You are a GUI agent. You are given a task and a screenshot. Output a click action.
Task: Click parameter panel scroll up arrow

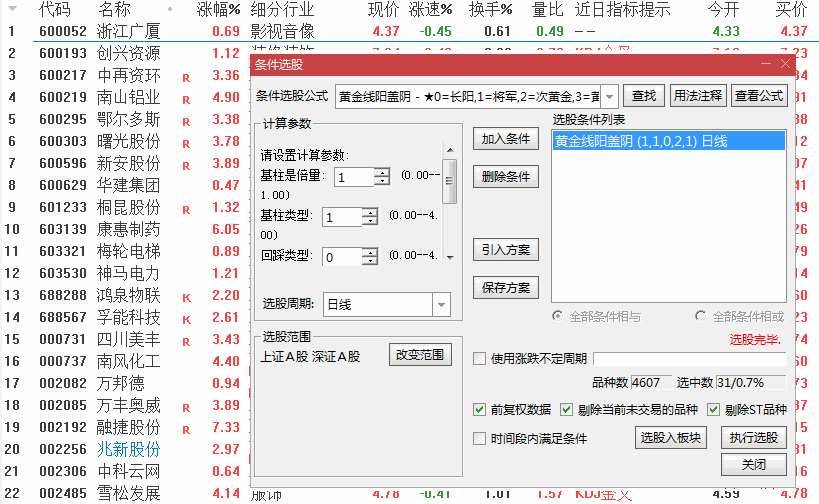click(450, 150)
